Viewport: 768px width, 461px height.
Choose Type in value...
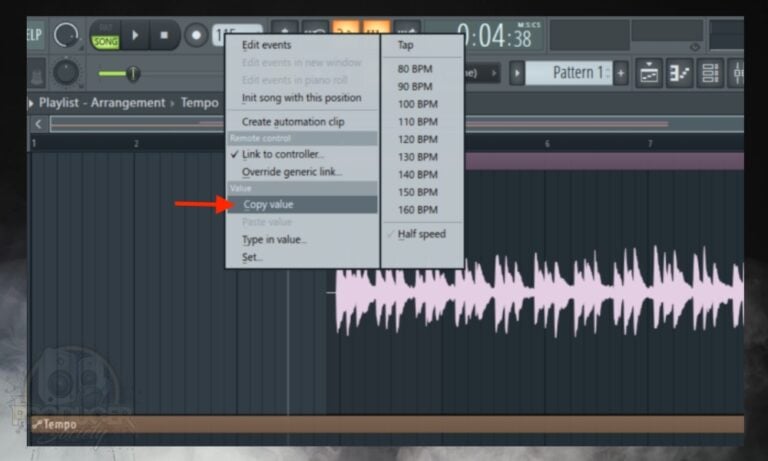pos(274,240)
